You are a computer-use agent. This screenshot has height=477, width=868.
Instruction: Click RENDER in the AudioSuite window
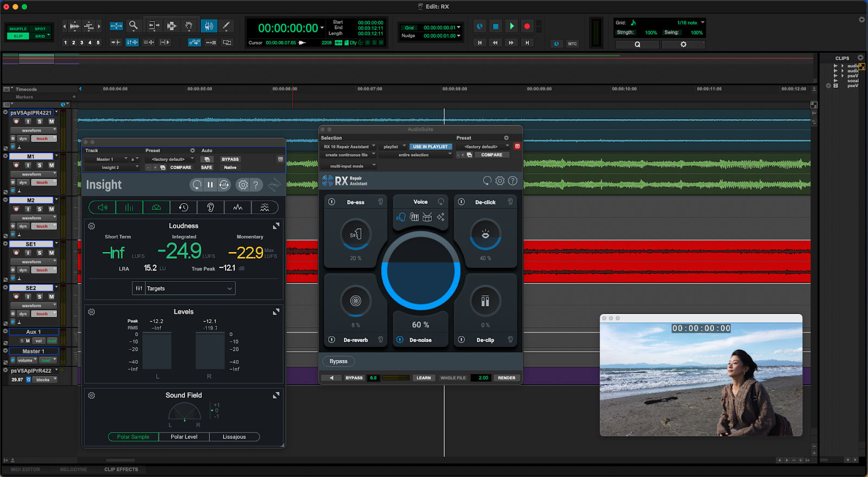(x=507, y=378)
